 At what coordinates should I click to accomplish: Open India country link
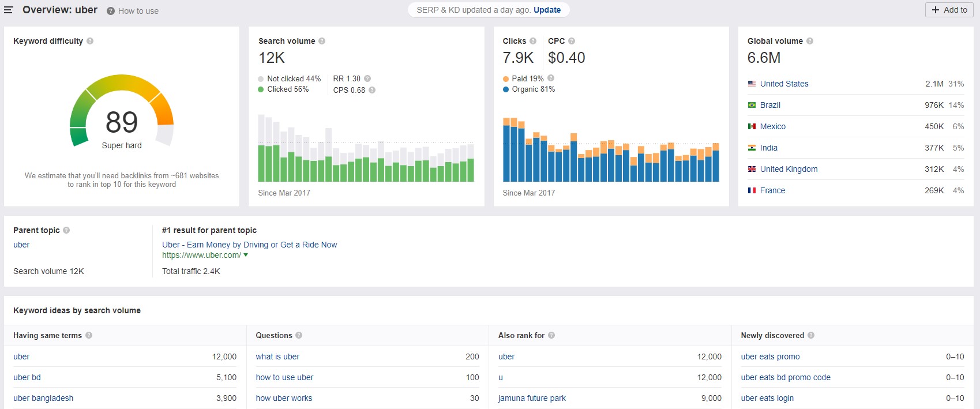[x=769, y=148]
